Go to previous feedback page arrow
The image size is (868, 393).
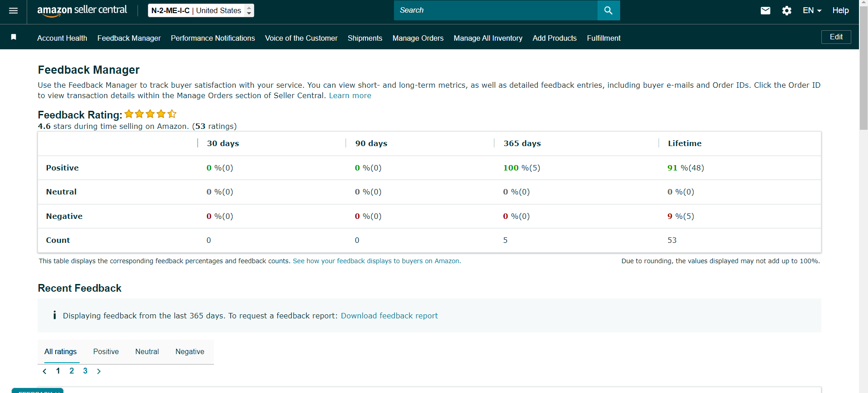click(x=44, y=371)
